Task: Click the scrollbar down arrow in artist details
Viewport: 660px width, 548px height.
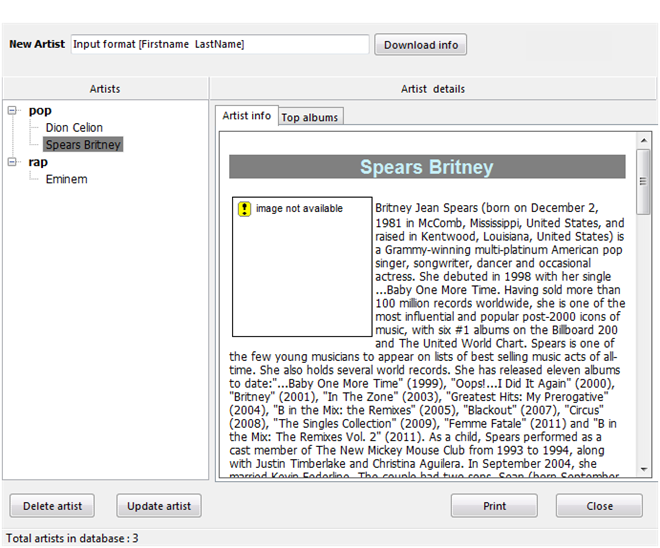Action: [x=644, y=469]
